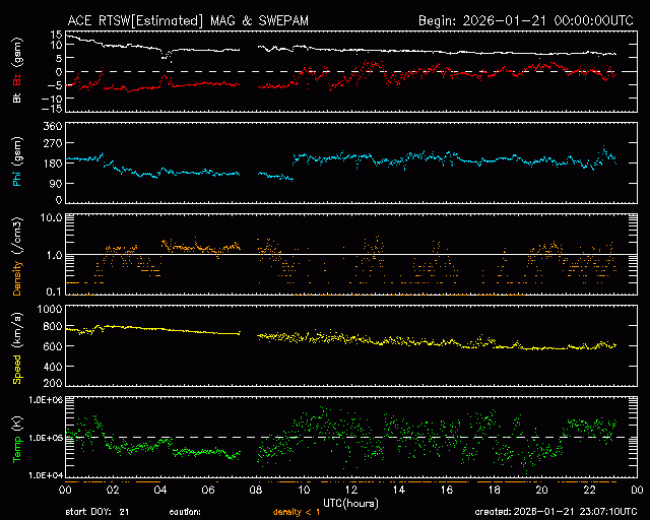This screenshot has width=650, height=520.
Task: Click hour tick label '04' on time axis
Action: click(160, 490)
